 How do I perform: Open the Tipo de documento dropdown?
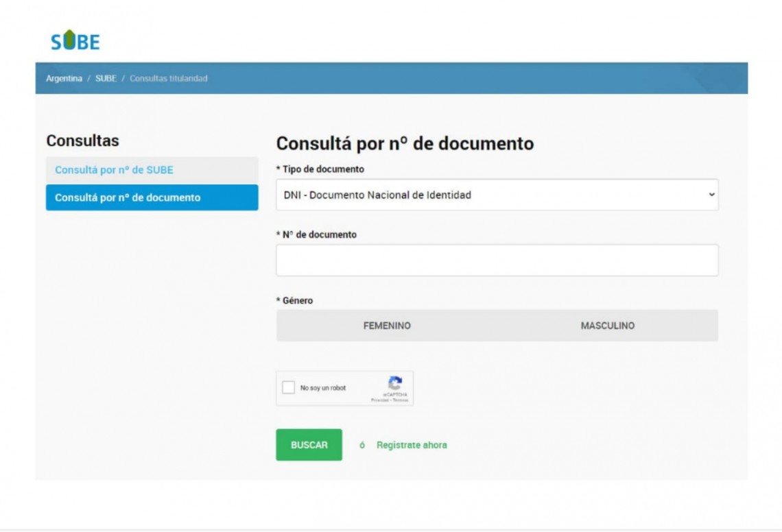pyautogui.click(x=497, y=195)
